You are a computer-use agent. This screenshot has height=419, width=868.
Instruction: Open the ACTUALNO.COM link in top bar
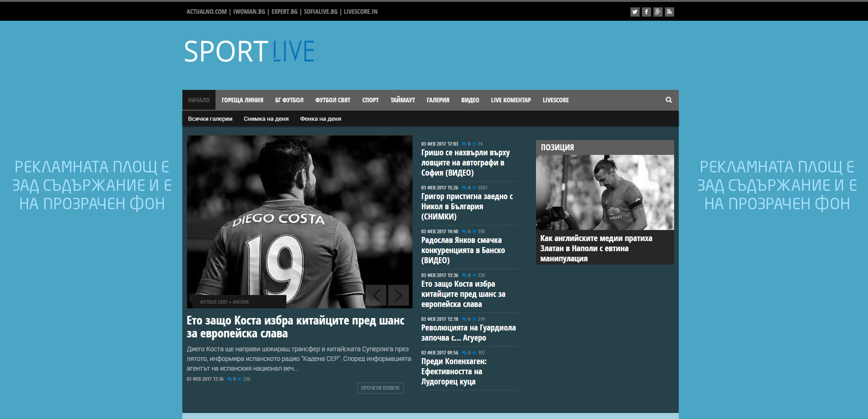[206, 12]
